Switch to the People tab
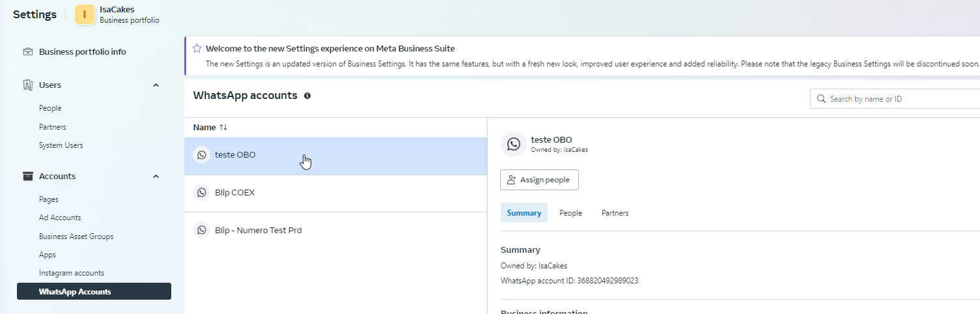This screenshot has width=980, height=314. point(570,213)
